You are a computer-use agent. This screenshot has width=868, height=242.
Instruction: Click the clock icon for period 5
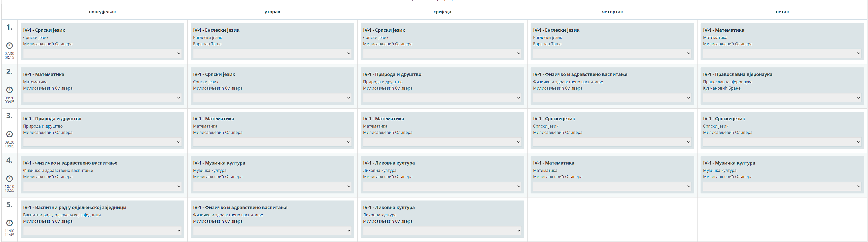tap(9, 223)
